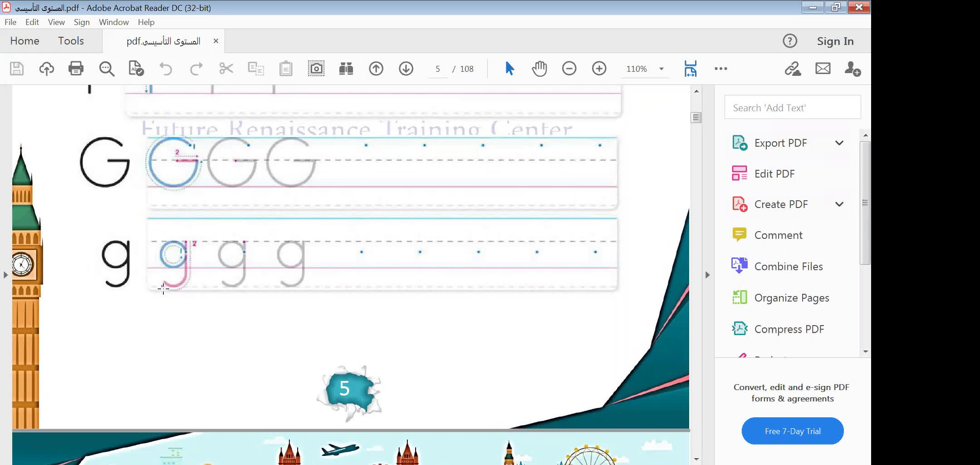Viewport: 980px width, 465px height.
Task: Click the Free 7-Day Trial button
Action: click(792, 431)
